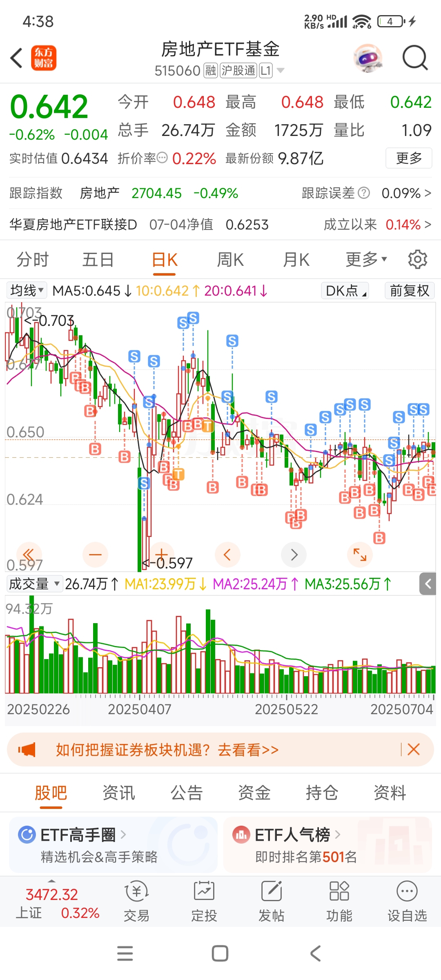Viewport: 441px width, 980px height.
Task: Tap the megaphone promotion icon
Action: (27, 750)
